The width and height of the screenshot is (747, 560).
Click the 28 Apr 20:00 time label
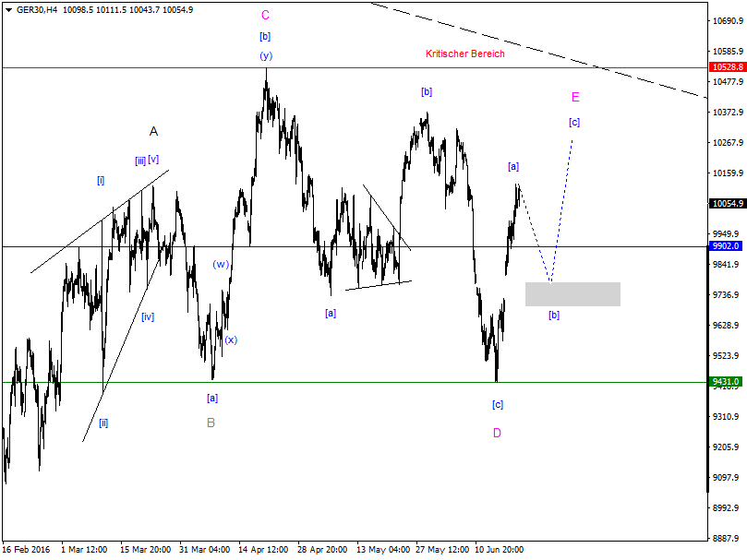click(x=322, y=550)
